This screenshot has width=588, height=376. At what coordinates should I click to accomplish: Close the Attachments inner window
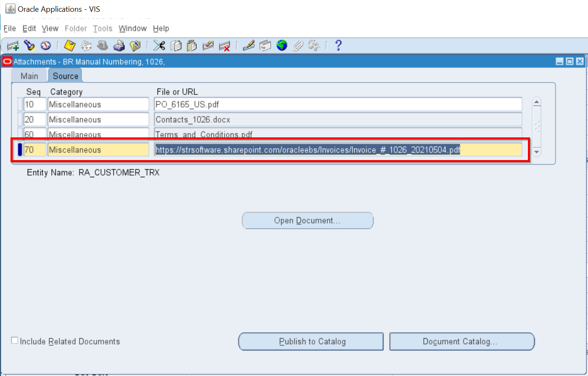[x=580, y=62]
